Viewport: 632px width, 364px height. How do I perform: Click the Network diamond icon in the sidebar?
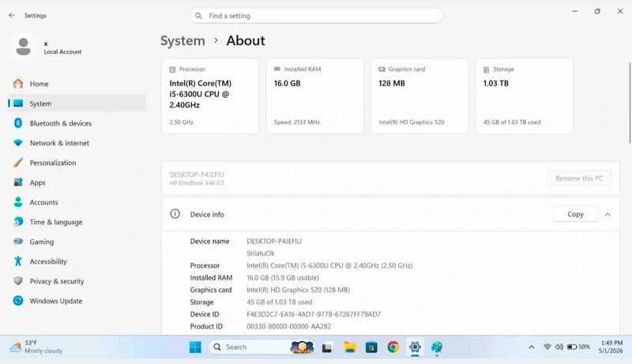click(x=18, y=143)
